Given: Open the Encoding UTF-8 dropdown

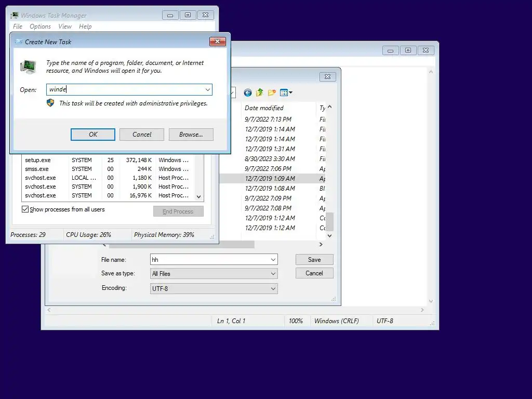Looking at the screenshot, I should point(273,288).
